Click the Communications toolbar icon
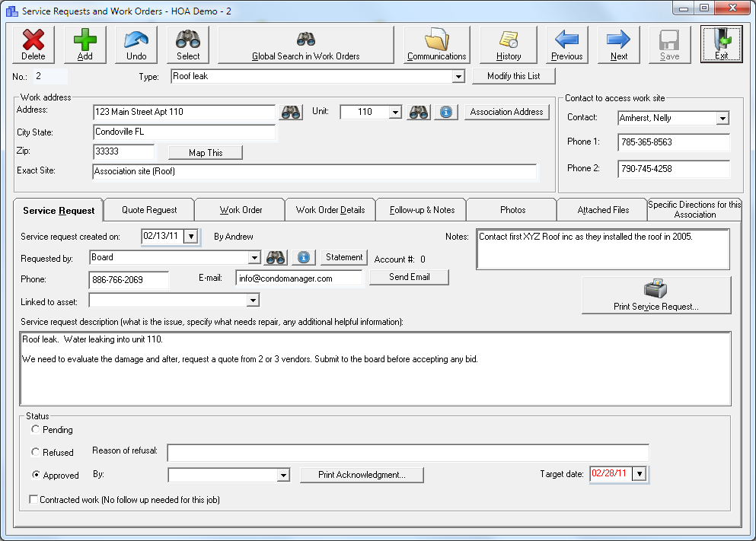Image resolution: width=756 pixels, height=541 pixels. (435, 43)
